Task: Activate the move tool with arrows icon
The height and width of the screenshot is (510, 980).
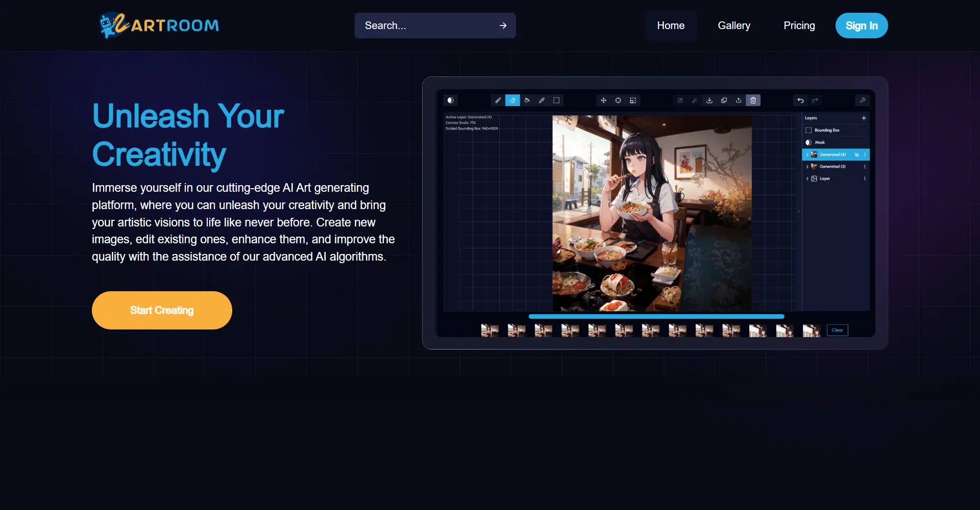Action: point(603,100)
